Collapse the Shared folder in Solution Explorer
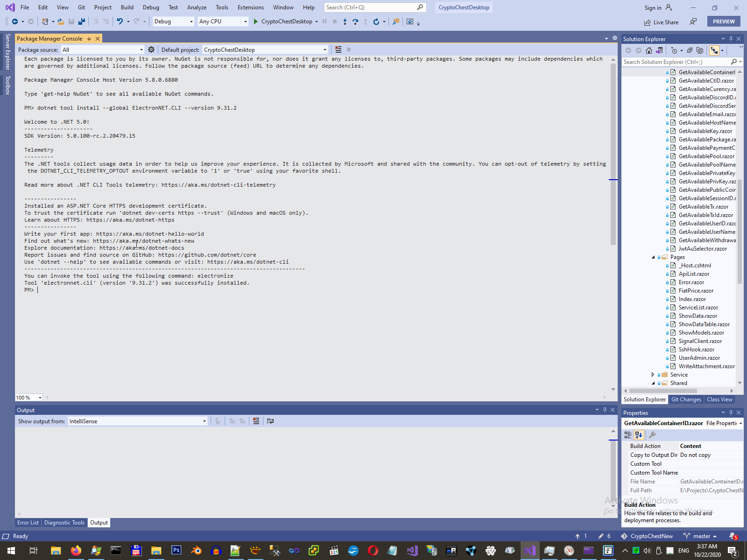This screenshot has width=747, height=560. [x=653, y=383]
